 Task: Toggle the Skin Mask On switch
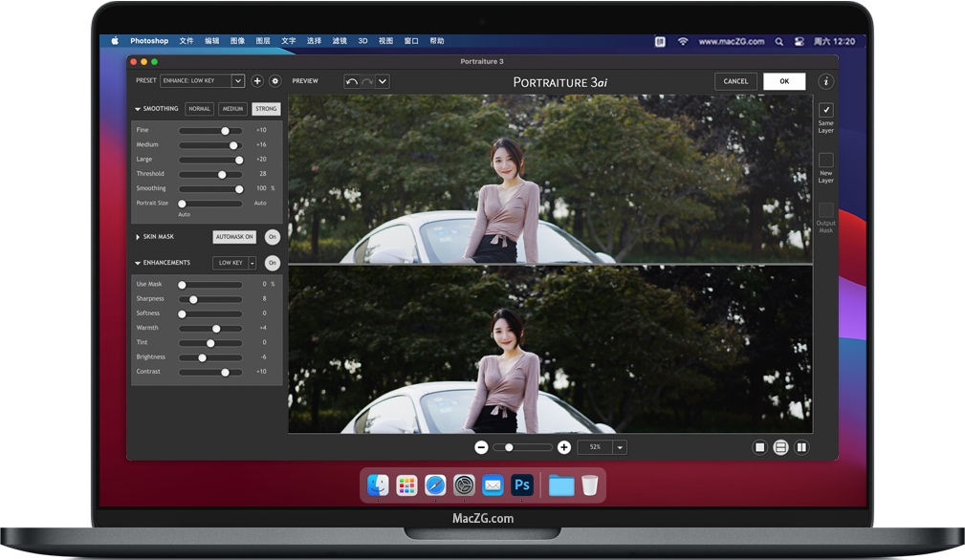point(273,237)
